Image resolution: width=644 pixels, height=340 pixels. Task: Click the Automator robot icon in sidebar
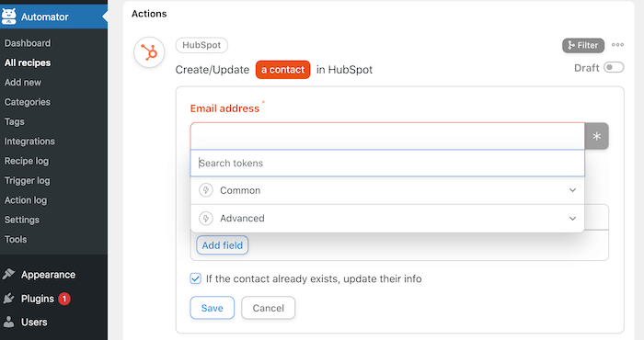[8, 17]
